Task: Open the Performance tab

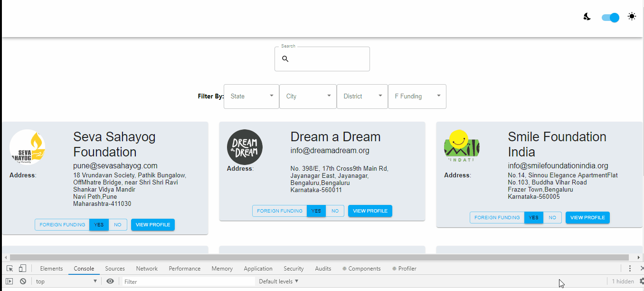Action: 185,269
